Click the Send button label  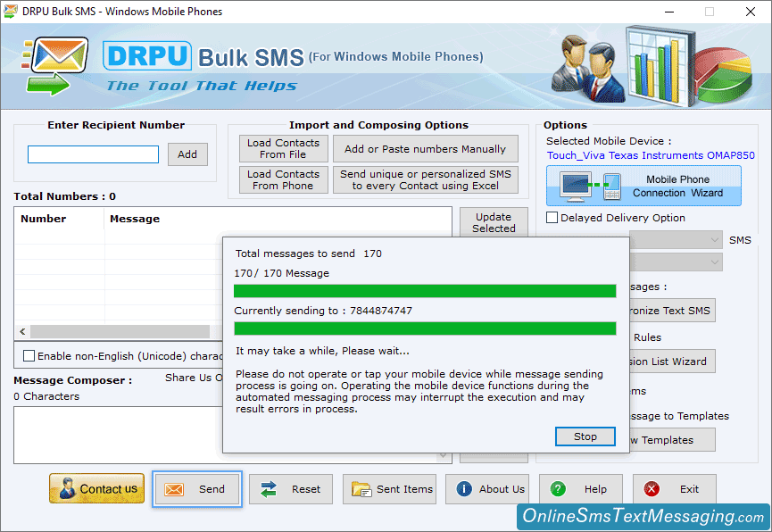point(212,489)
